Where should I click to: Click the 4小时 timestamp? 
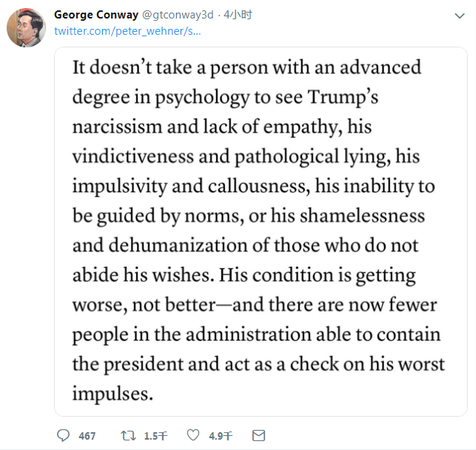coord(238,15)
